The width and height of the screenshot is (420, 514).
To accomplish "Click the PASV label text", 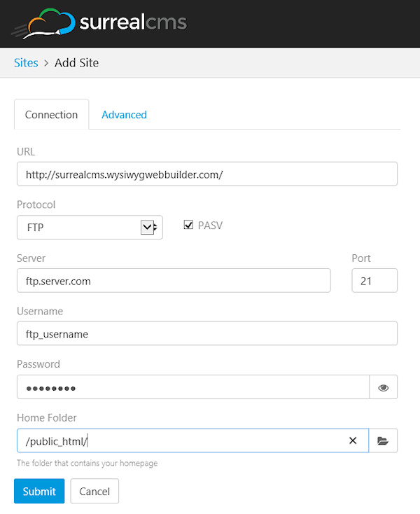I will 210,225.
